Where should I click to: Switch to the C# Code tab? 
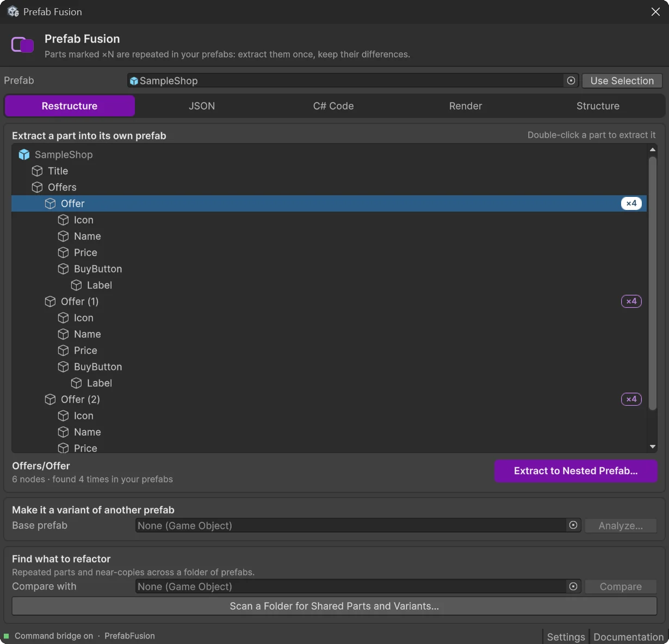tap(333, 106)
